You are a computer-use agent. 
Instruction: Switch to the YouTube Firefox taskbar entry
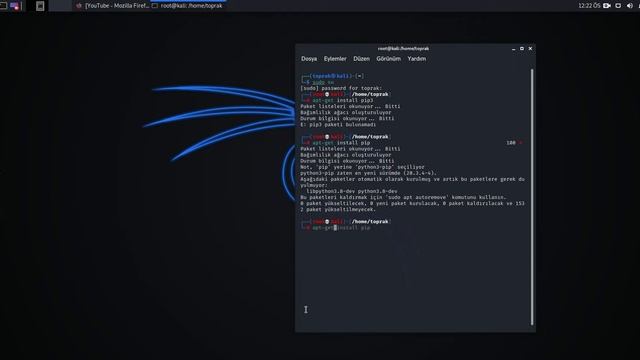pos(113,6)
